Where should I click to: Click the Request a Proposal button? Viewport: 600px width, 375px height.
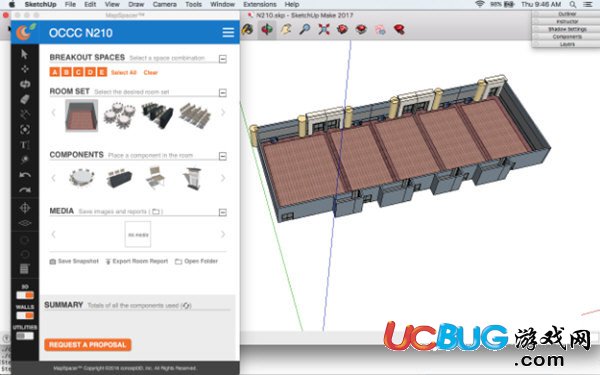88,345
